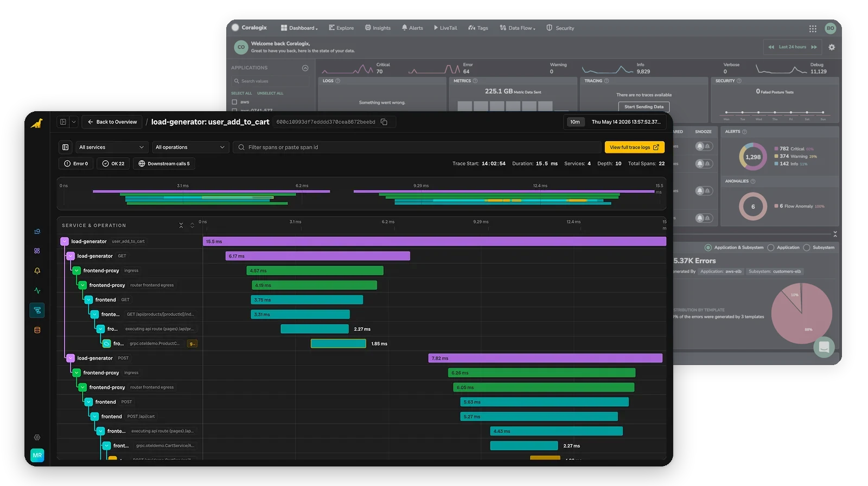Click in the Filter spans search field
The image size is (868, 486).
coord(417,147)
